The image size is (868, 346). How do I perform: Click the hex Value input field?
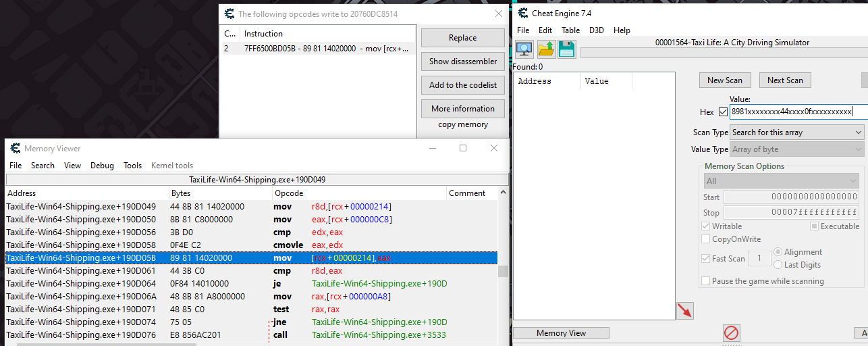click(790, 112)
